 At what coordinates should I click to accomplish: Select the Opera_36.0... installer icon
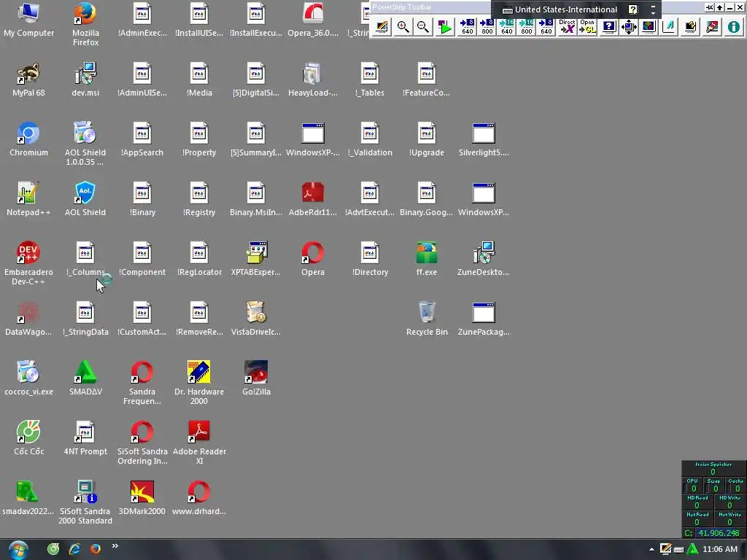(313, 20)
